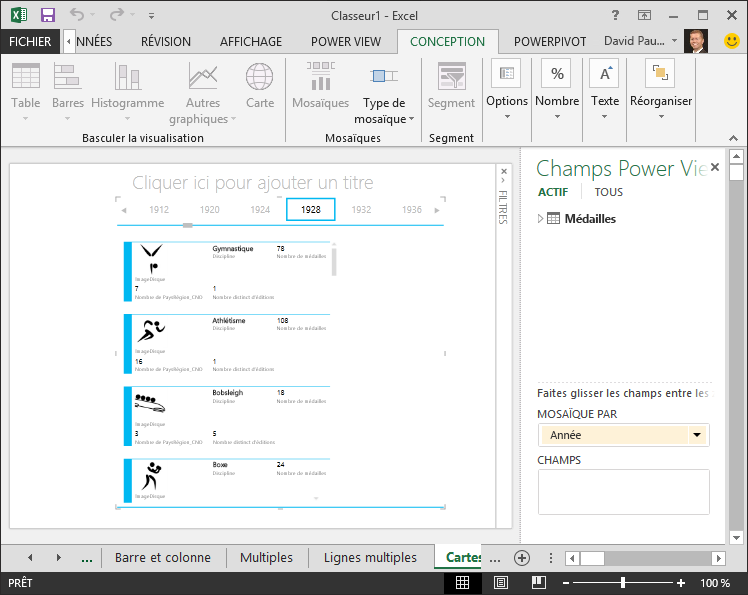Click the smiley feedback icon
748x595 pixels.
tap(732, 41)
